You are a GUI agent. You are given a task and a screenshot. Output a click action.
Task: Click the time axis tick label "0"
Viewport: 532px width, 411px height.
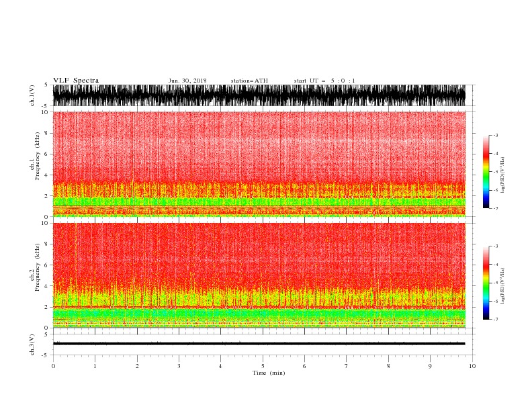(53, 366)
